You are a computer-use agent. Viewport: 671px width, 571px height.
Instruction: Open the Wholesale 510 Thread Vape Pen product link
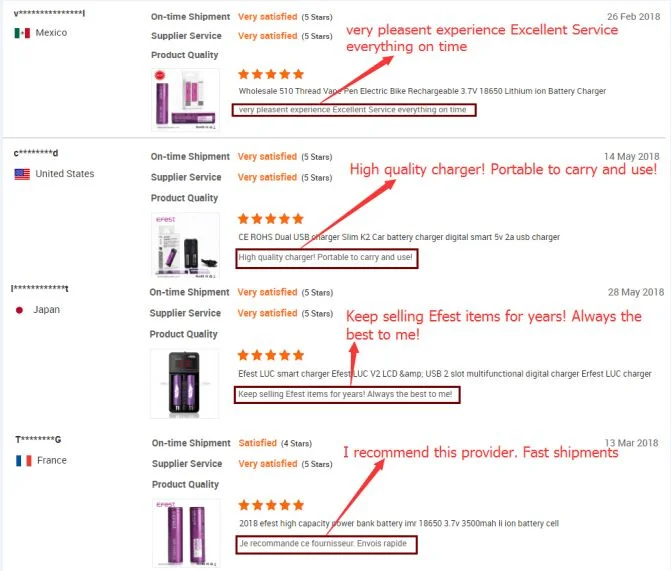pyautogui.click(x=422, y=91)
